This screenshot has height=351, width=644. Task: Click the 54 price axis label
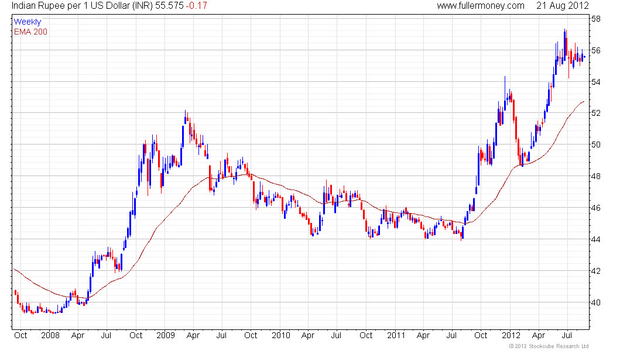click(596, 82)
